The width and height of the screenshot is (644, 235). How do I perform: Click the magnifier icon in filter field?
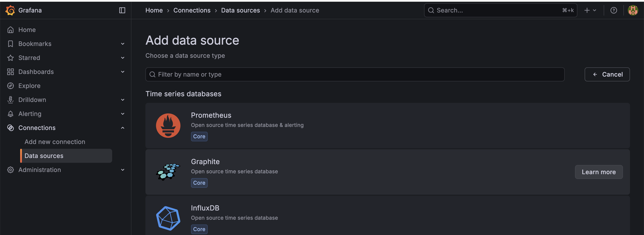[152, 74]
